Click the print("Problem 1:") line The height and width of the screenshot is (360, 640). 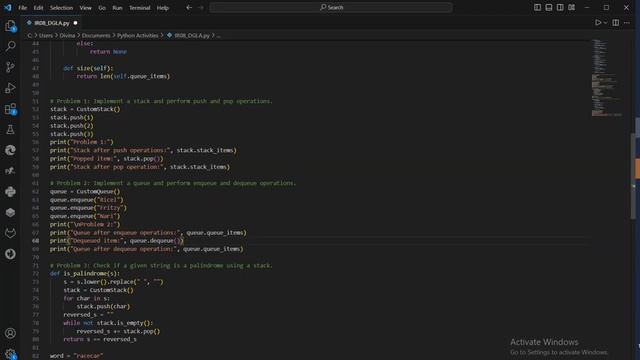coord(82,142)
